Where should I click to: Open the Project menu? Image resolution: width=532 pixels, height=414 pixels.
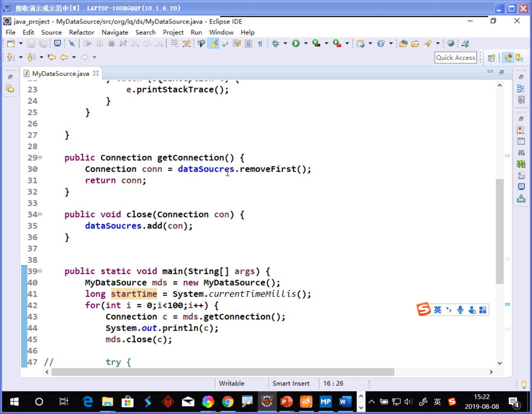pos(173,32)
